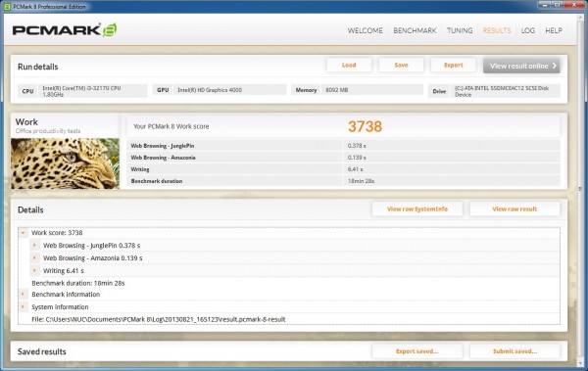Screen dimensions: 588x371
Task: Click the orange 3738 Work score
Action: 365,126
